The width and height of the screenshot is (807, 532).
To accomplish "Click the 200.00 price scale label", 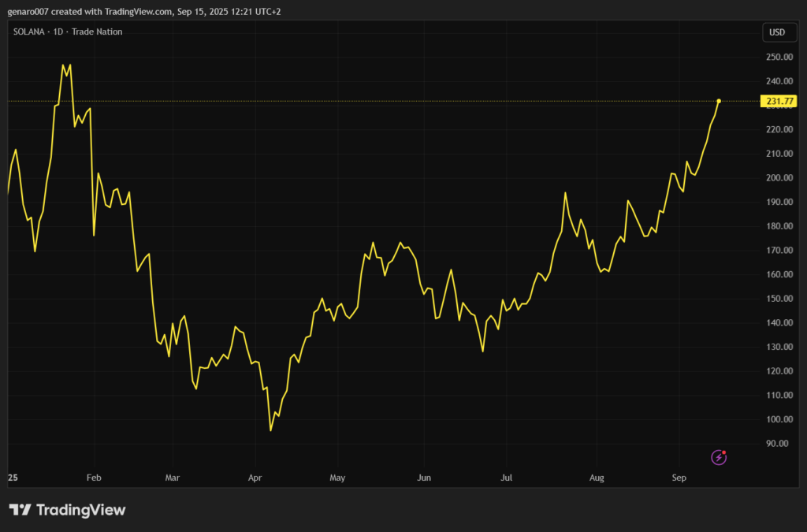I will pos(777,178).
